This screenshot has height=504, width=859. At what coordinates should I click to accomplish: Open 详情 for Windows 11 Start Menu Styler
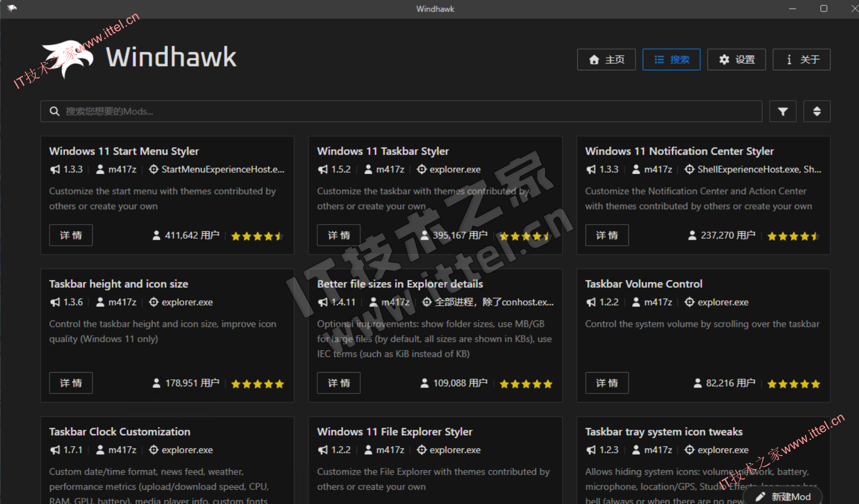tap(71, 235)
